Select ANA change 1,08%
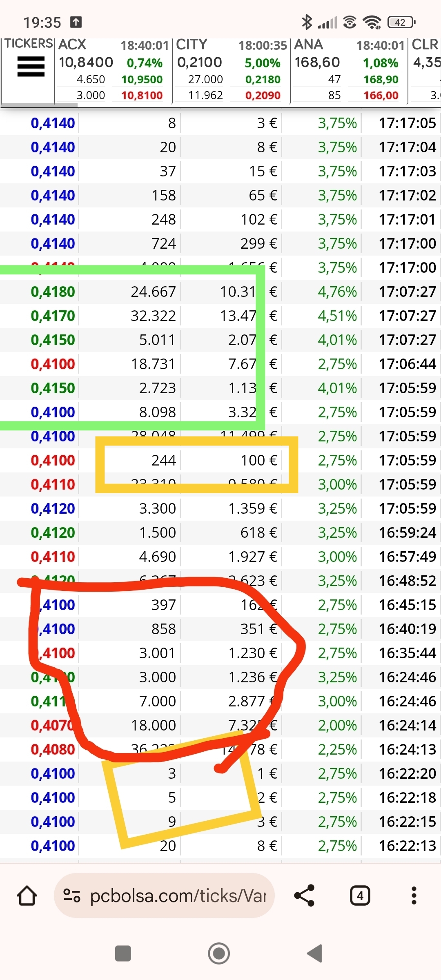The image size is (441, 980). [381, 63]
